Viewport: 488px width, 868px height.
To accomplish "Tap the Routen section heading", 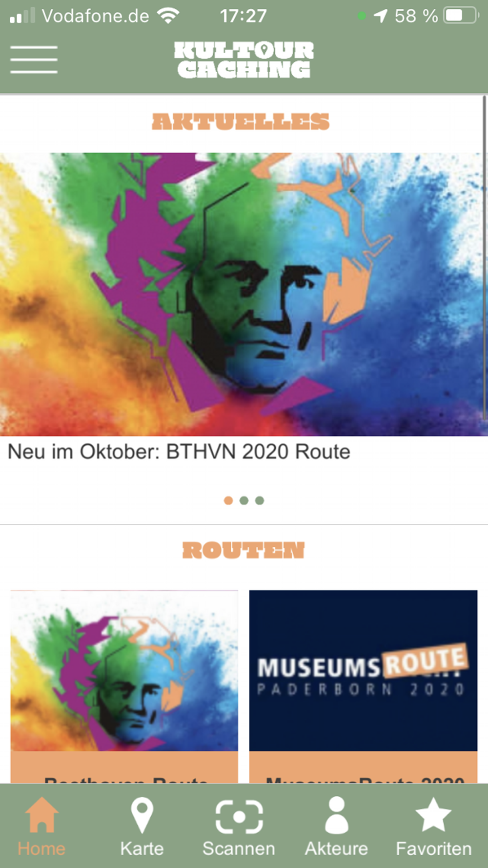I will point(244,550).
